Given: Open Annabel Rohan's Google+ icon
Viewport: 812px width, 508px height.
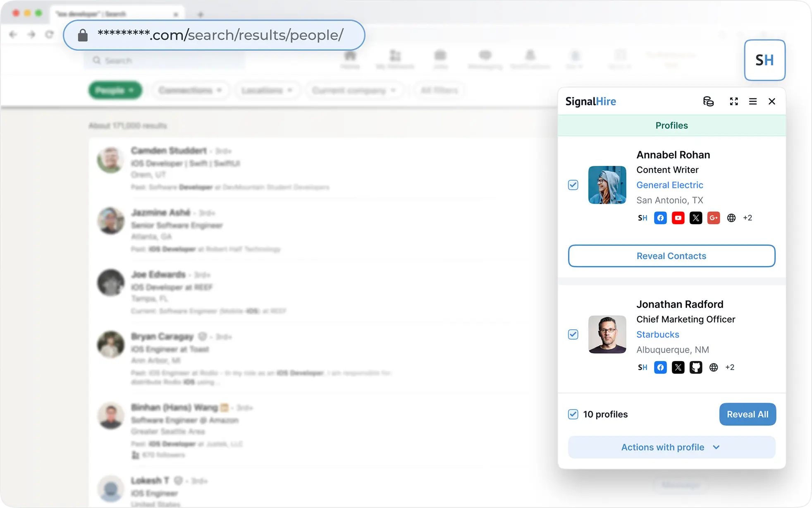Looking at the screenshot, I should coord(714,218).
